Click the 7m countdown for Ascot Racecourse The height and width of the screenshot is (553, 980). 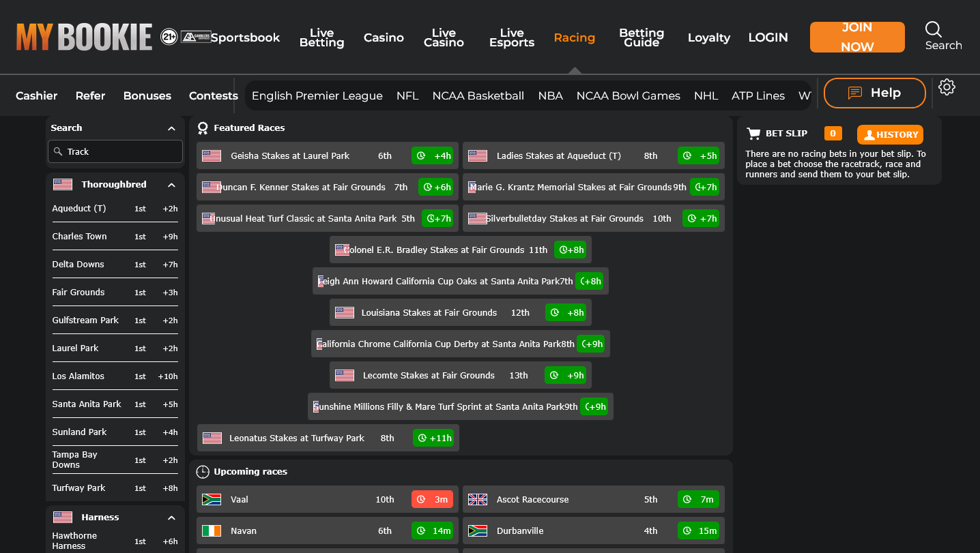(x=698, y=500)
